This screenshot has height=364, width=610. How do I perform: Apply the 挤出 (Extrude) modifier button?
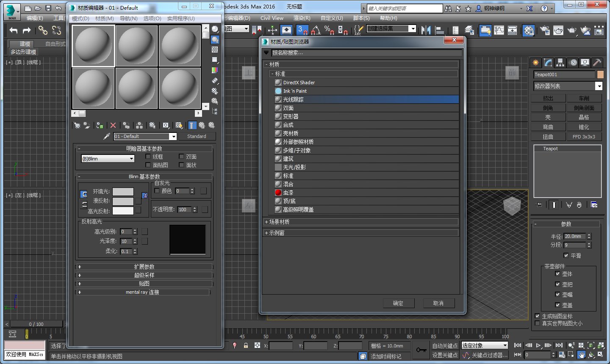[548, 98]
